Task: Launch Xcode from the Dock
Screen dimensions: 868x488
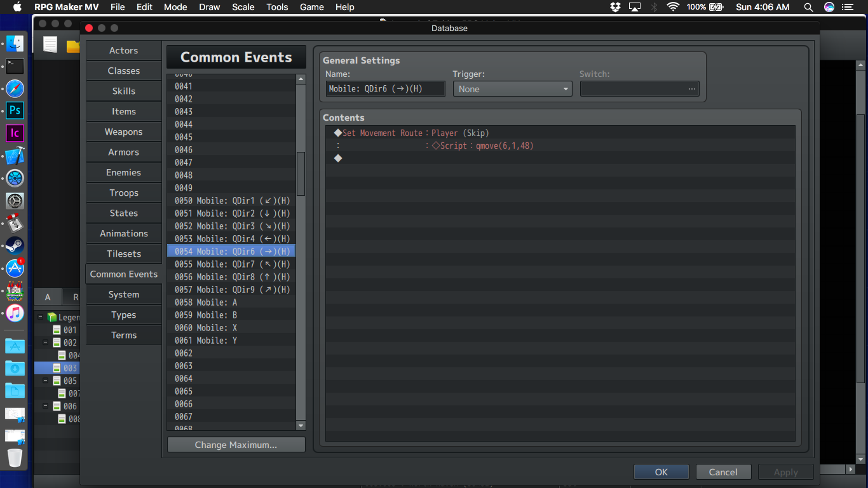Action: (15, 156)
